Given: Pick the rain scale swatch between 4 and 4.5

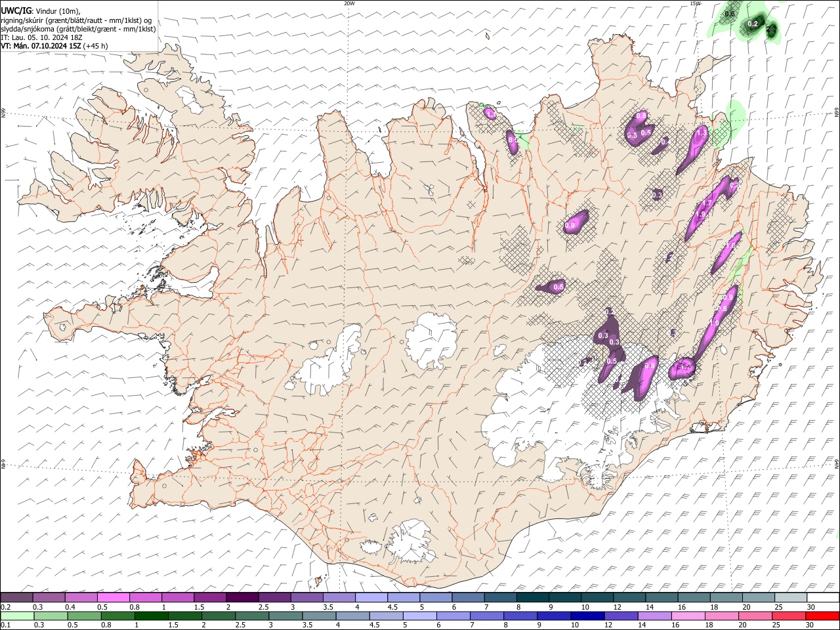Looking at the screenshot, I should click(x=352, y=616).
